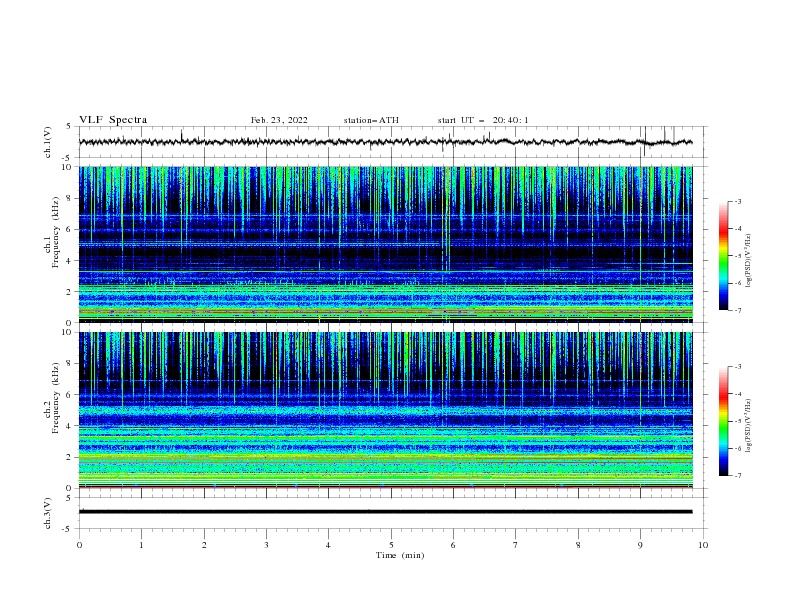Click the "-3" tick on ch.2 colorbar
This screenshot has width=792, height=612.
pyautogui.click(x=737, y=367)
